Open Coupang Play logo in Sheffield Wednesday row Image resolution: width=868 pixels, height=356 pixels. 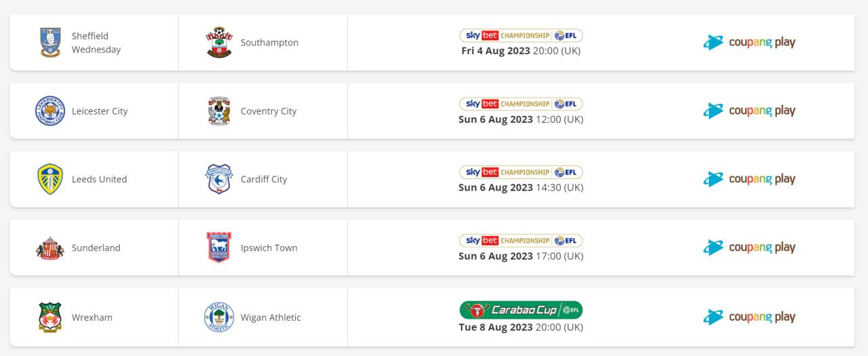point(749,42)
